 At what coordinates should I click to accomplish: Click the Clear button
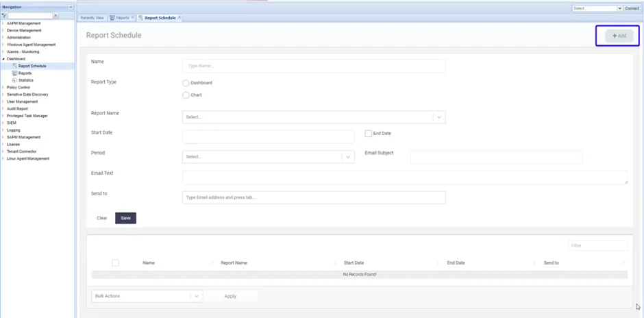[x=102, y=218]
